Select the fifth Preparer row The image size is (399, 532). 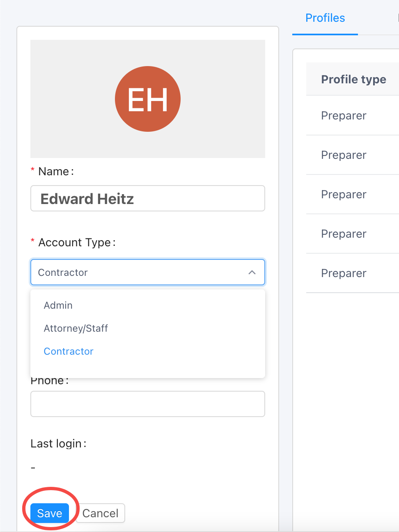coord(344,273)
